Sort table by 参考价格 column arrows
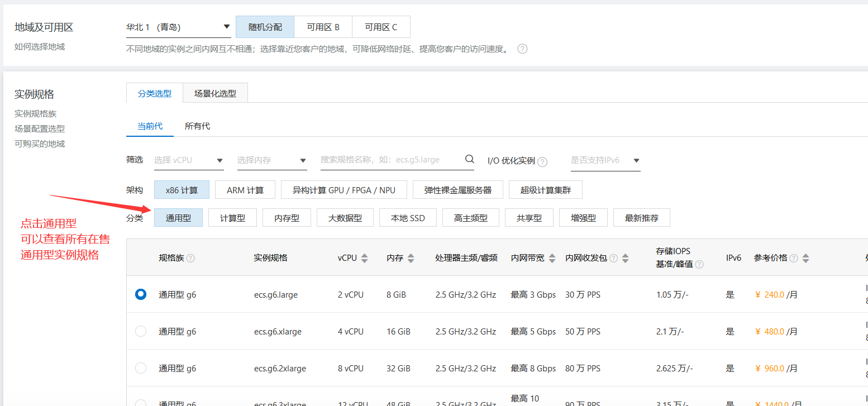This screenshot has height=406, width=868. coord(805,258)
